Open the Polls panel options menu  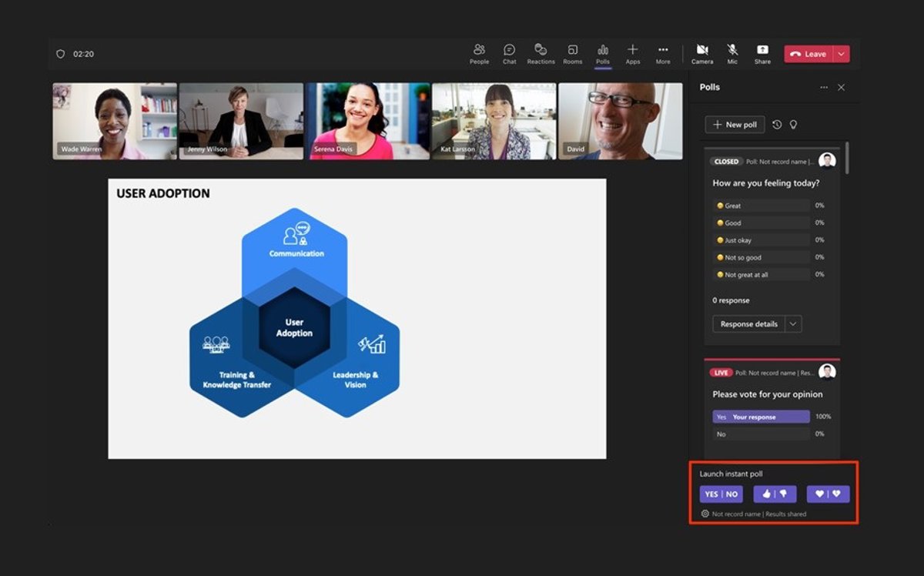(823, 87)
